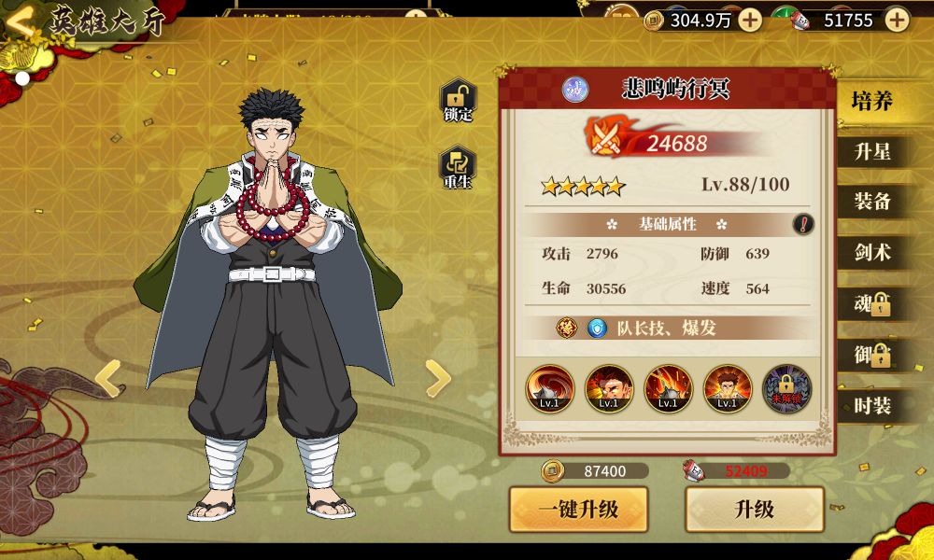Image resolution: width=934 pixels, height=560 pixels.
Task: Click the 一键升级 button
Action: [578, 510]
